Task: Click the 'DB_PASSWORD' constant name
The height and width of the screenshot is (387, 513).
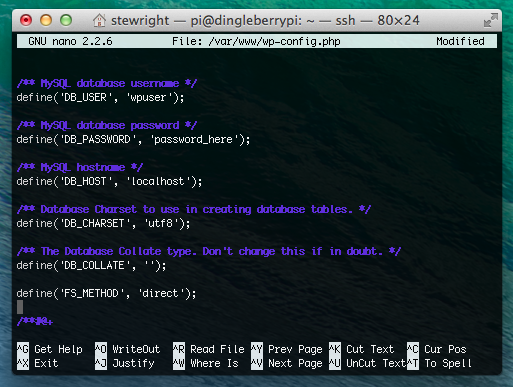Action: (97, 139)
